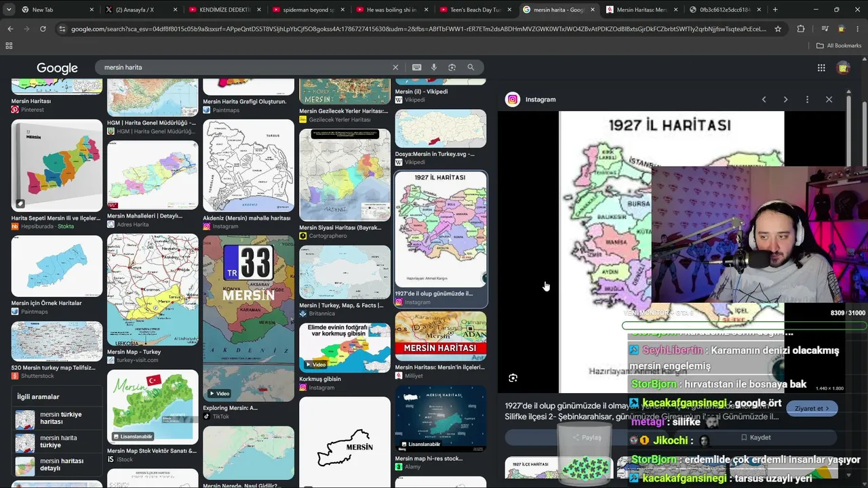Open the Chrome tab search dropdown
868x488 pixels.
coord(8,9)
